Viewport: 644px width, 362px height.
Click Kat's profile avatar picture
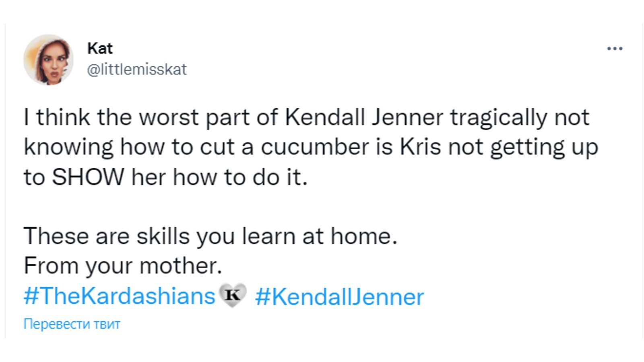point(48,60)
